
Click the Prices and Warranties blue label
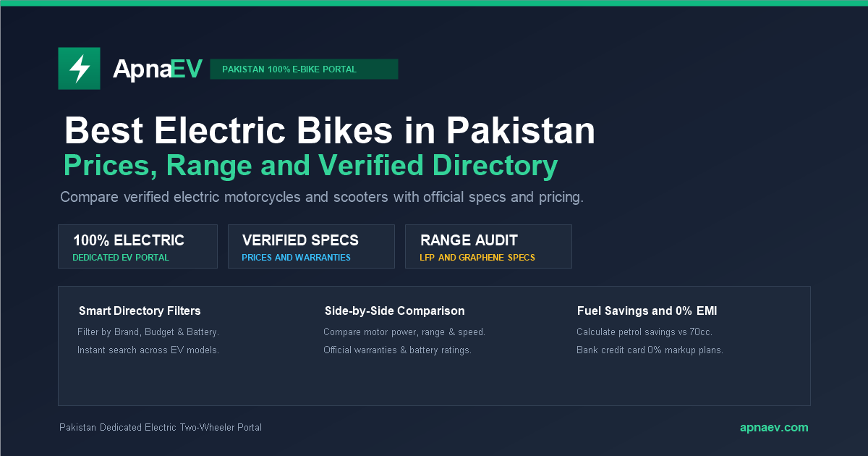point(296,258)
